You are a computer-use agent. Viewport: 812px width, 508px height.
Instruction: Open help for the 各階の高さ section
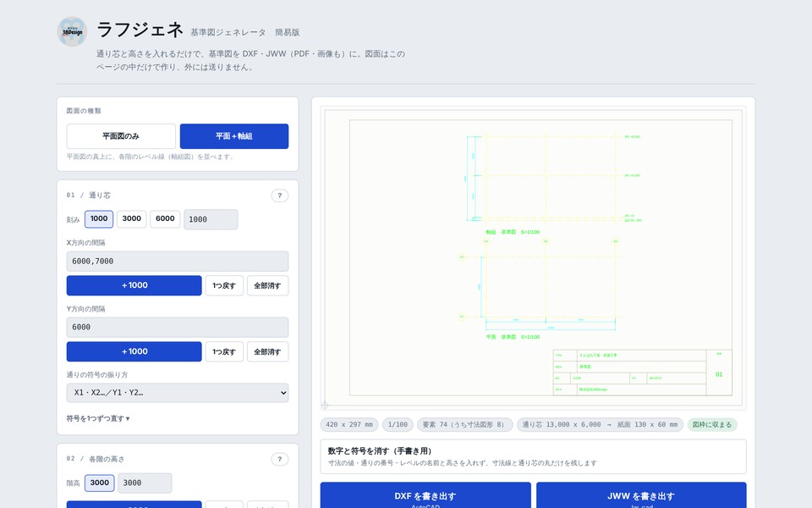[280, 459]
